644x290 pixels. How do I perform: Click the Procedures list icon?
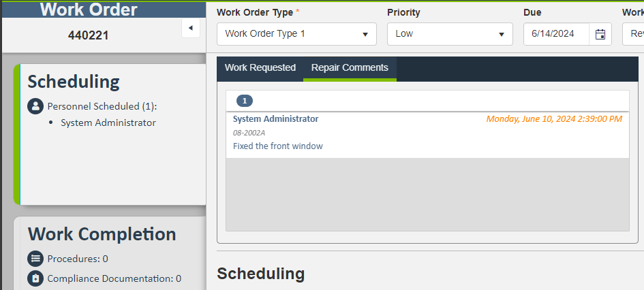coord(35,259)
